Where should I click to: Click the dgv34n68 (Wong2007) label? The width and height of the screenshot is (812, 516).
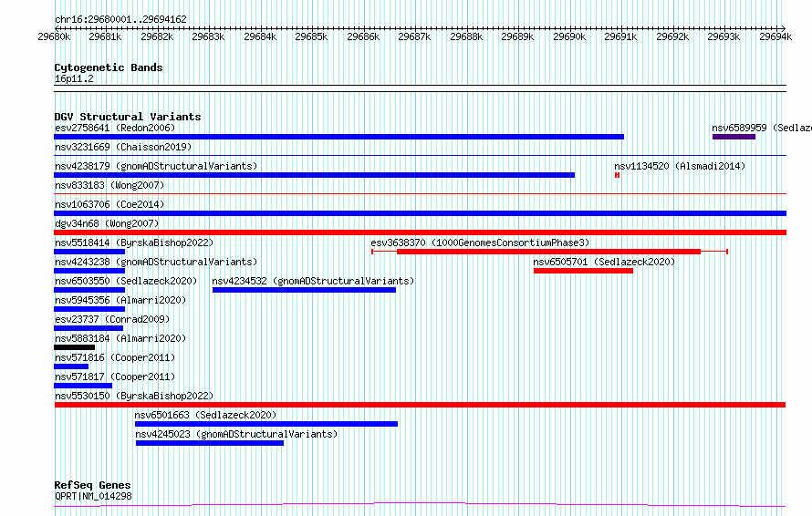(107, 223)
